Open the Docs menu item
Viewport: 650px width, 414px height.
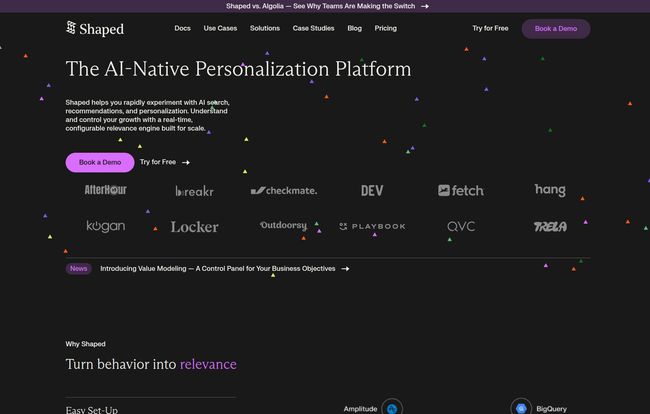coord(182,28)
